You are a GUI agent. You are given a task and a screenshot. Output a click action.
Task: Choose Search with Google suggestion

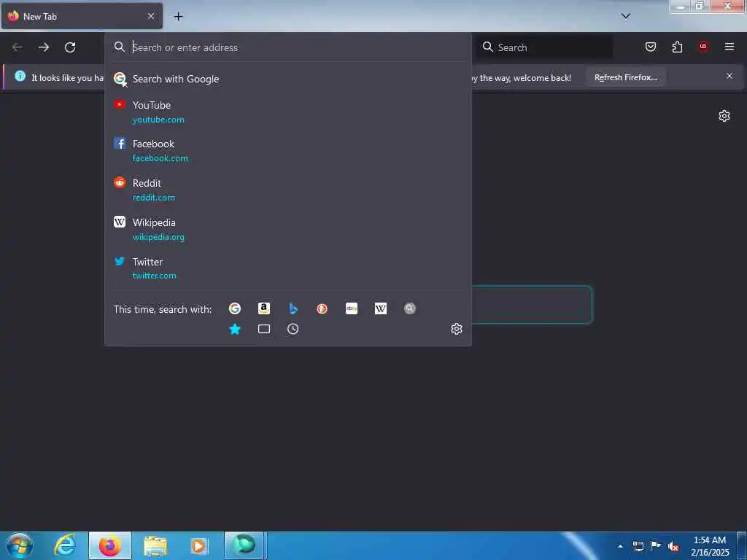(287, 79)
